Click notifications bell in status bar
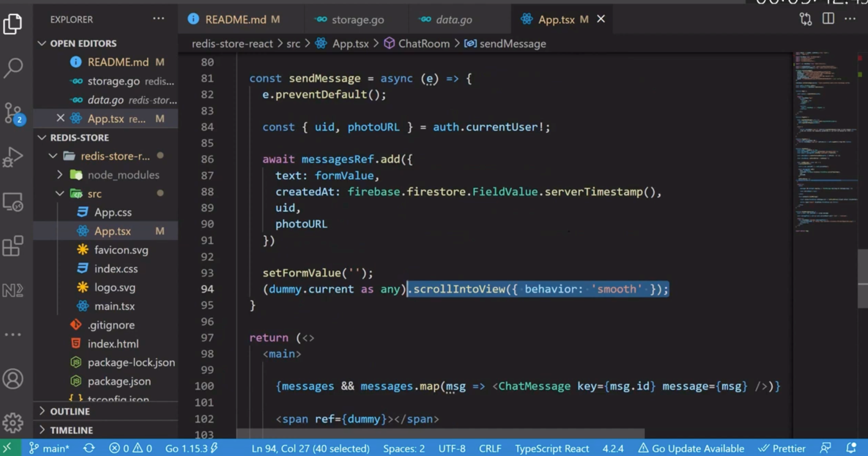868x456 pixels. pos(851,448)
